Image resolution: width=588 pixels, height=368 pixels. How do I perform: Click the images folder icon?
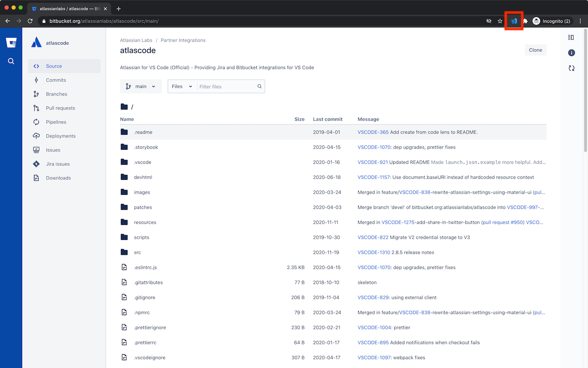coord(124,192)
